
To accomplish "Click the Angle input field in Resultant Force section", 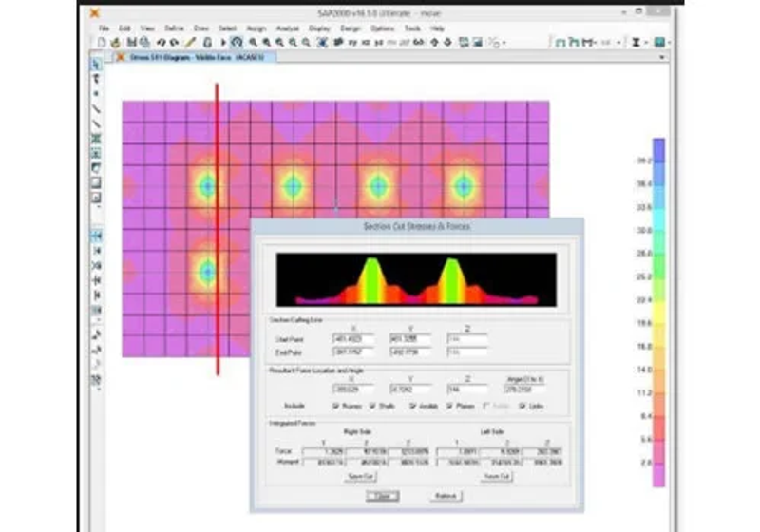I will click(523, 389).
